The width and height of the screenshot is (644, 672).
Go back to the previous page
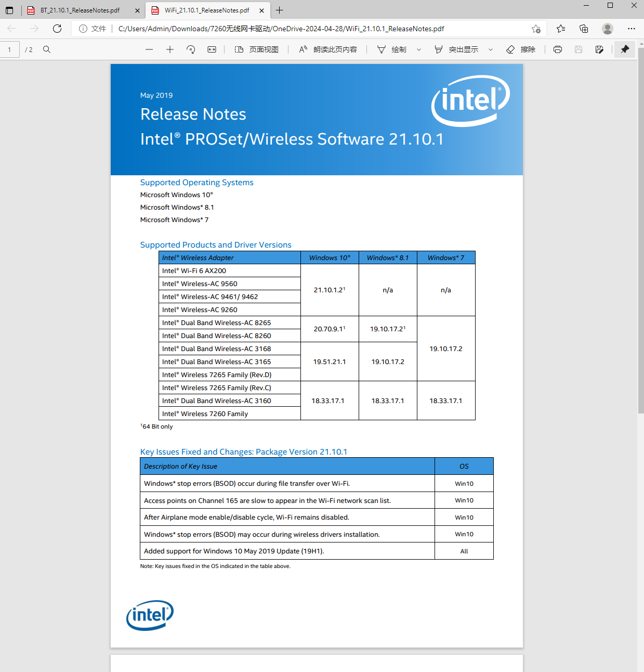[x=12, y=29]
